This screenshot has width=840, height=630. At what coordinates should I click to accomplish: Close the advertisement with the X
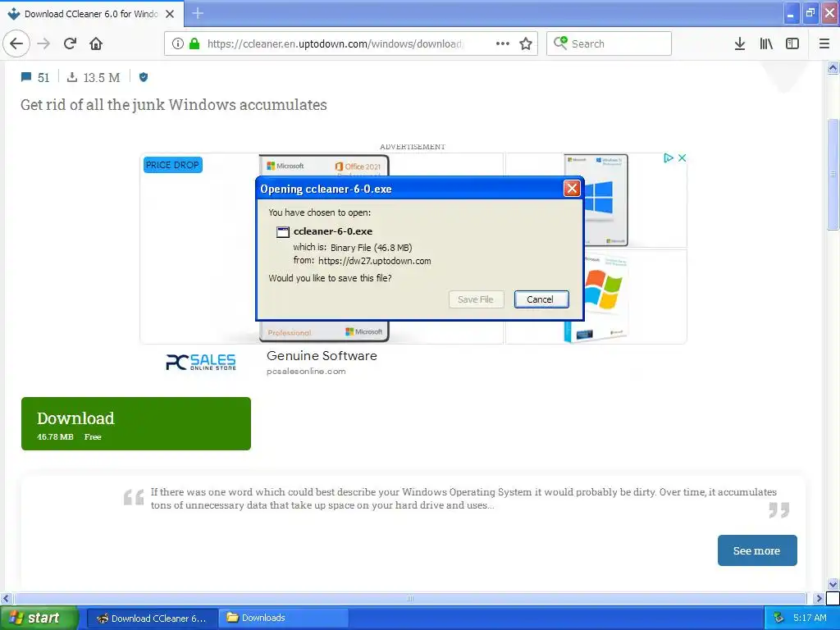tap(682, 158)
